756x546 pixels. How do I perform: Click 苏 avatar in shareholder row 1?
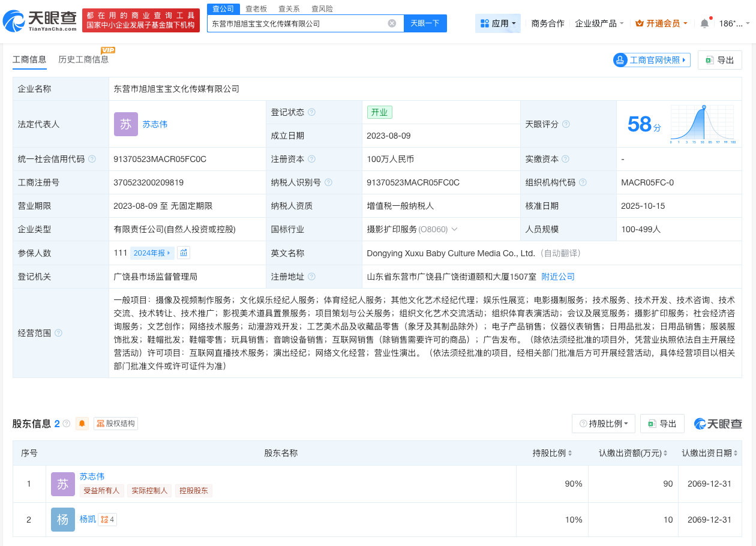(63, 484)
